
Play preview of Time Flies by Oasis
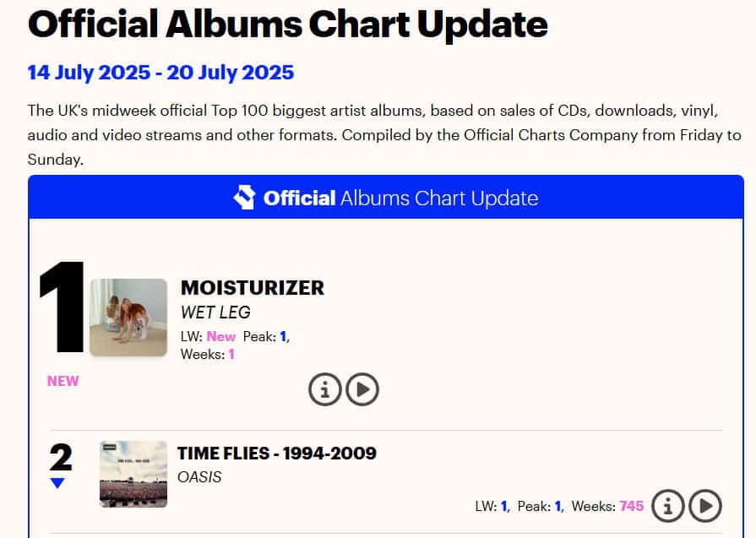pyautogui.click(x=705, y=506)
